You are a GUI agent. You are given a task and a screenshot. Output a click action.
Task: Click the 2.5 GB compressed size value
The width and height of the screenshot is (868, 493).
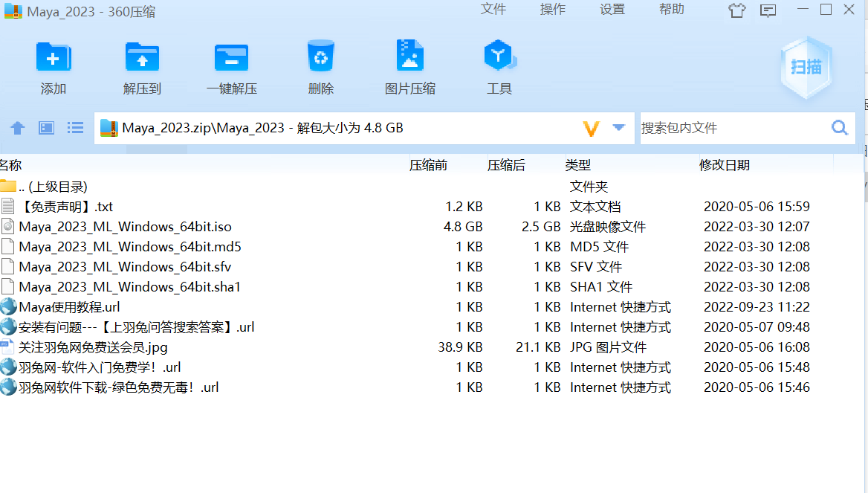pyautogui.click(x=541, y=227)
